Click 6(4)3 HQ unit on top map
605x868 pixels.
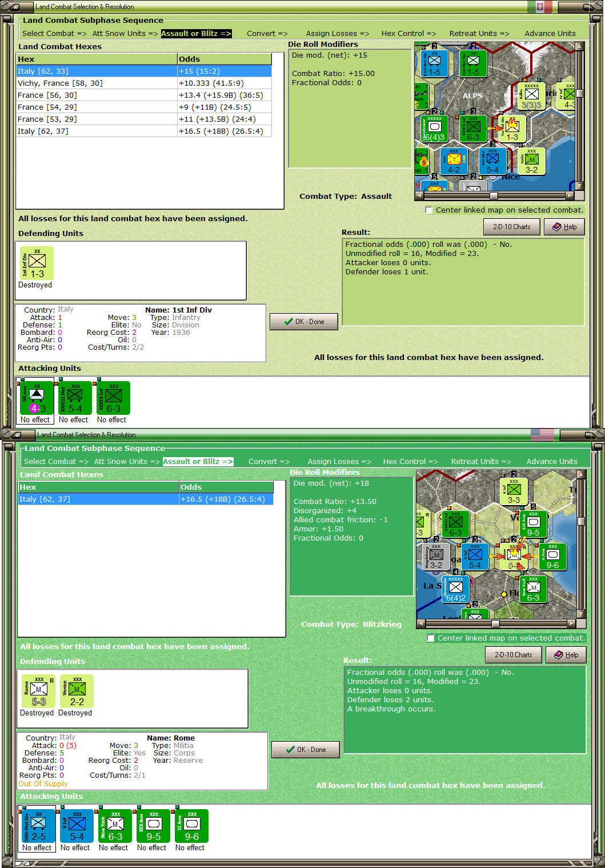pyautogui.click(x=434, y=128)
